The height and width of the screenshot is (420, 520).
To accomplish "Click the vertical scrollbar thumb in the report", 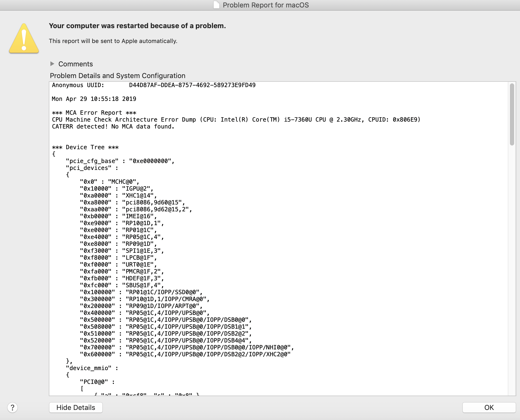I will tap(512, 114).
